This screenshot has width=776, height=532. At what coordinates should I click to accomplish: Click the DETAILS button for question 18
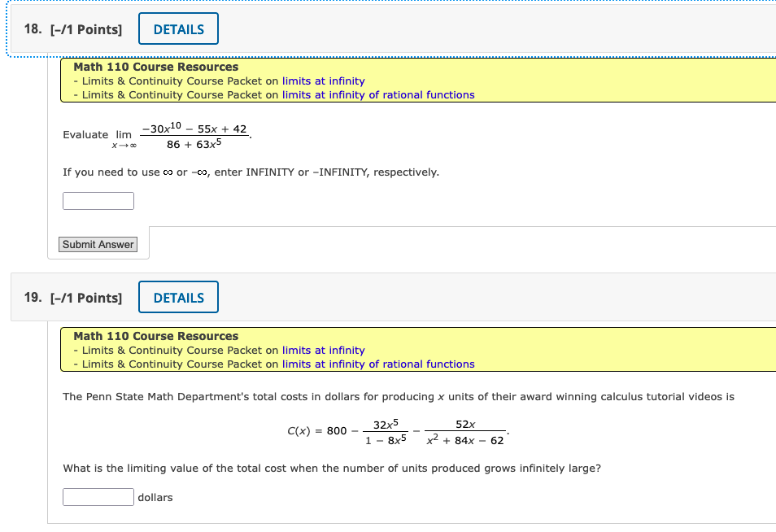(x=178, y=28)
